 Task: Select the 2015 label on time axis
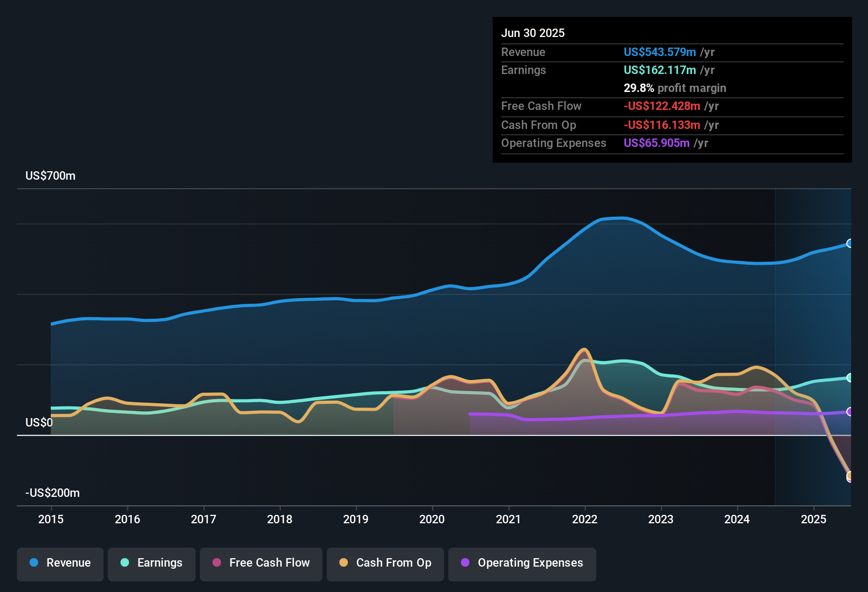tap(51, 520)
